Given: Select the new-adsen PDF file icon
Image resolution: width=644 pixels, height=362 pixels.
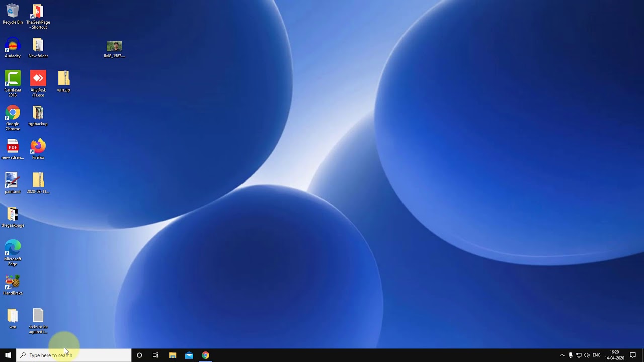Looking at the screenshot, I should 13,149.
